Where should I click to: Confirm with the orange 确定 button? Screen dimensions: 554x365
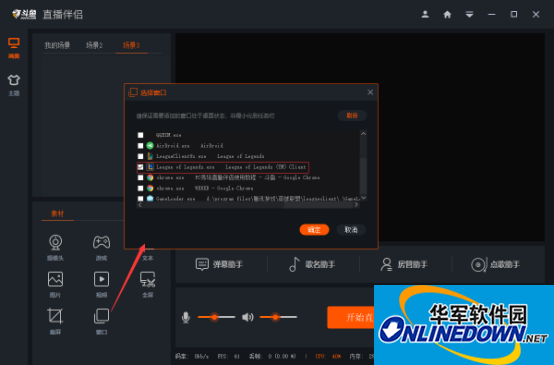(314, 230)
